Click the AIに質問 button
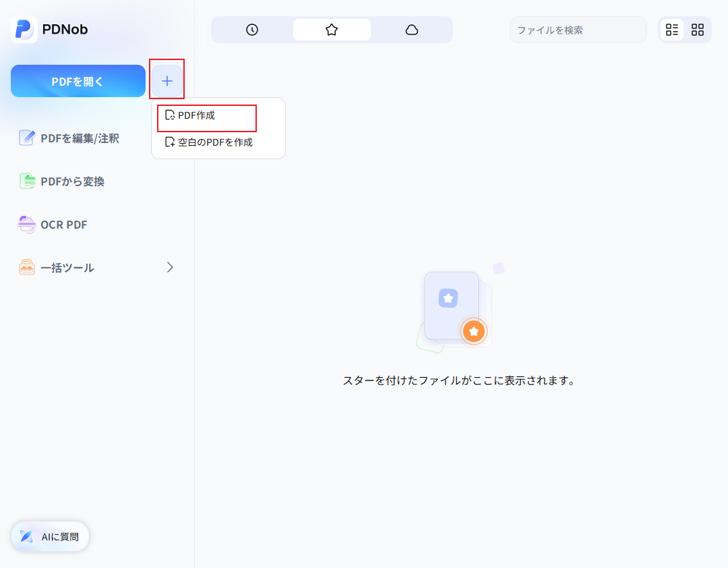The width and height of the screenshot is (728, 568). [x=49, y=536]
